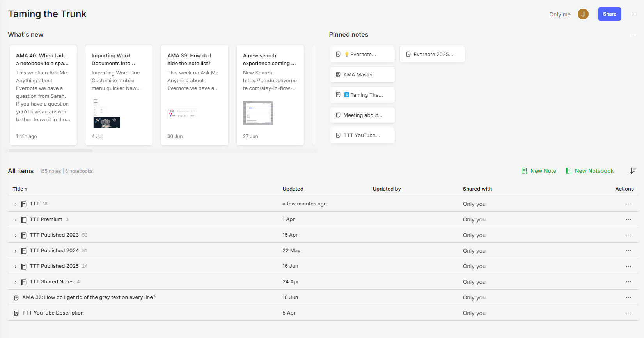Open the Pinned notes more options menu
This screenshot has height=338, width=644.
tap(633, 35)
